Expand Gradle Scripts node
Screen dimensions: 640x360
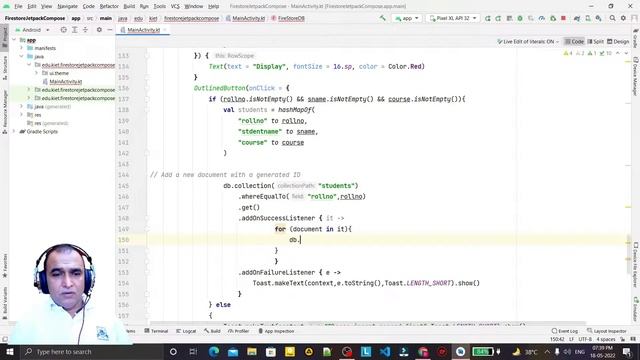[x=14, y=131]
